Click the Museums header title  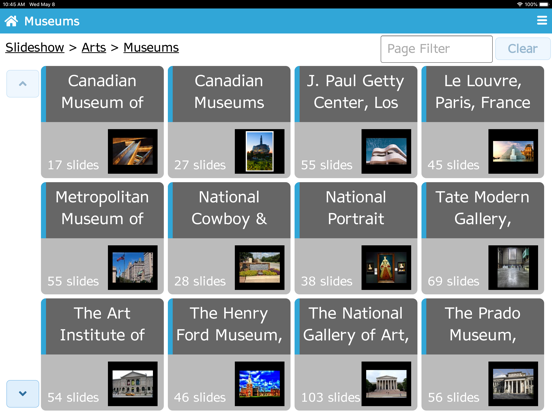click(x=52, y=21)
